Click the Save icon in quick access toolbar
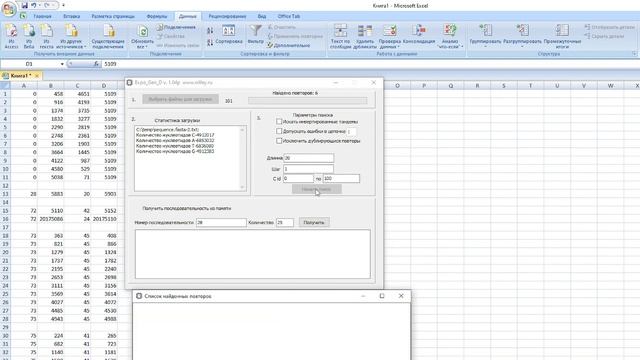Image resolution: width=640 pixels, height=360 pixels. pos(24,5)
